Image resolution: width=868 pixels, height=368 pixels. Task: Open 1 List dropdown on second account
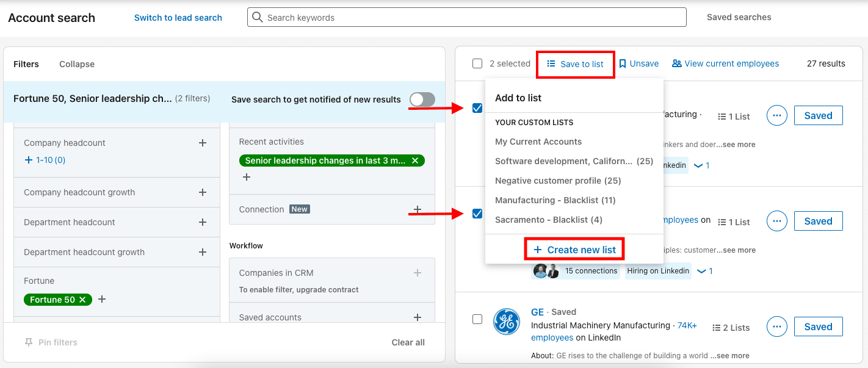[734, 222]
